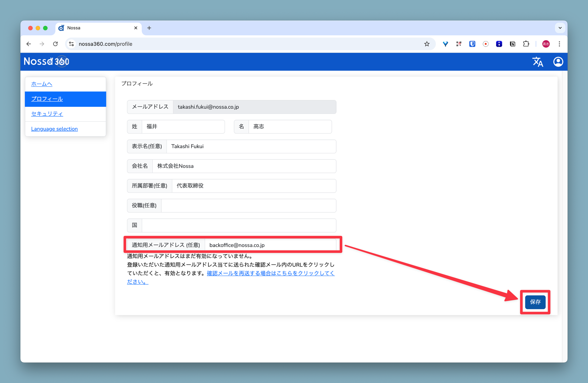
Task: Open the Bitwarden extension icon
Action: tap(472, 44)
